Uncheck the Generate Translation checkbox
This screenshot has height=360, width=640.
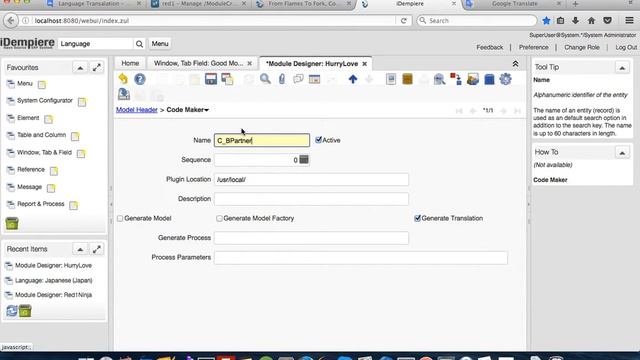click(417, 218)
